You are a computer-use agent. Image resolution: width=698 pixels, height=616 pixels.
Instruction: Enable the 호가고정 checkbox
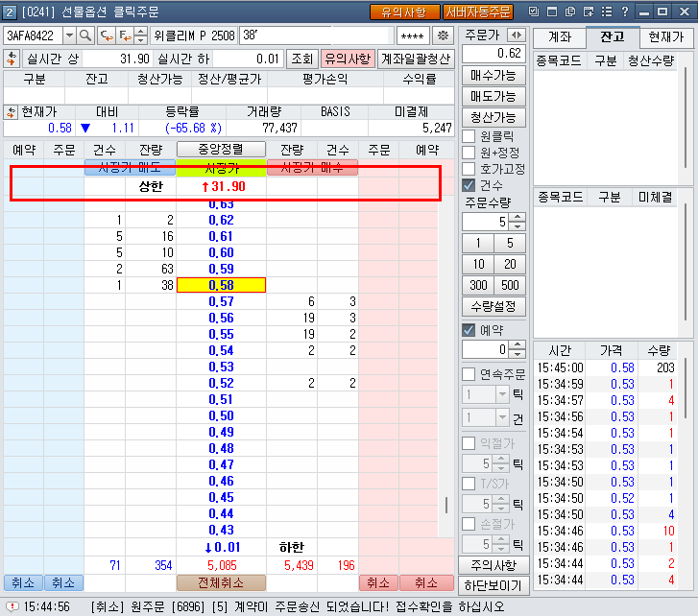469,169
